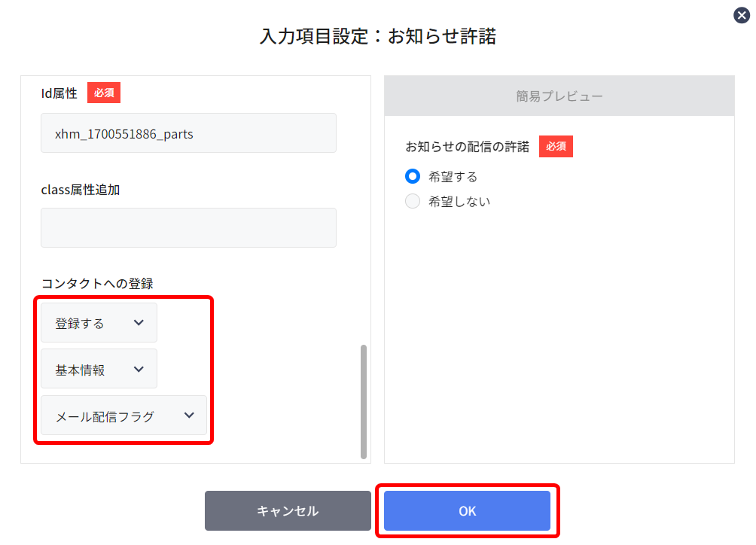Click the chevron on the 登録する dropdown
This screenshot has width=756, height=545.
pos(139,323)
